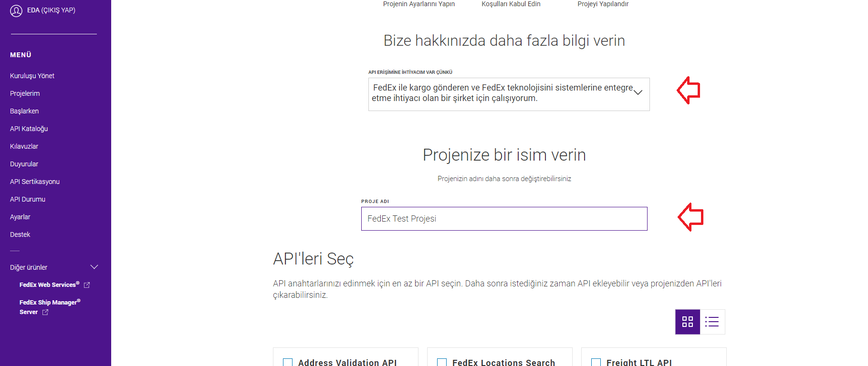Open Projelerim in the sidebar menu

pos(25,93)
